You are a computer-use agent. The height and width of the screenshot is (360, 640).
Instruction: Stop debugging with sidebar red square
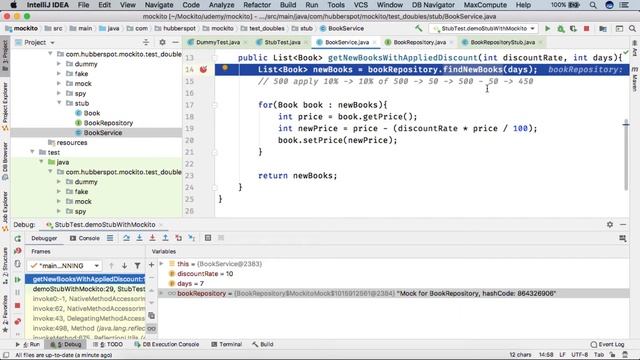tap(18, 305)
